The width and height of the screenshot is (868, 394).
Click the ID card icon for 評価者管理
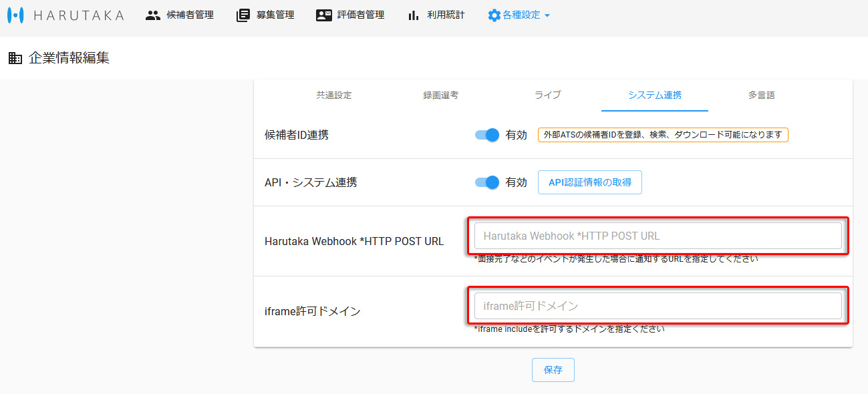323,15
